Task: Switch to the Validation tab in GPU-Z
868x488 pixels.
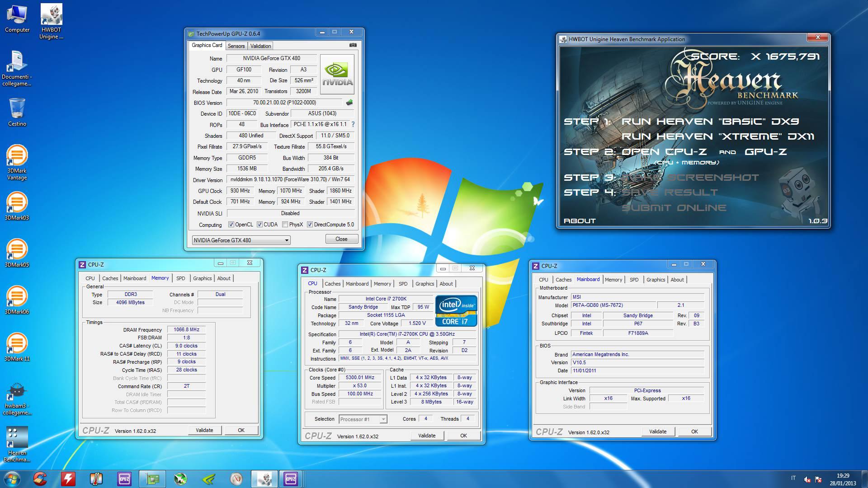Action: pos(260,46)
